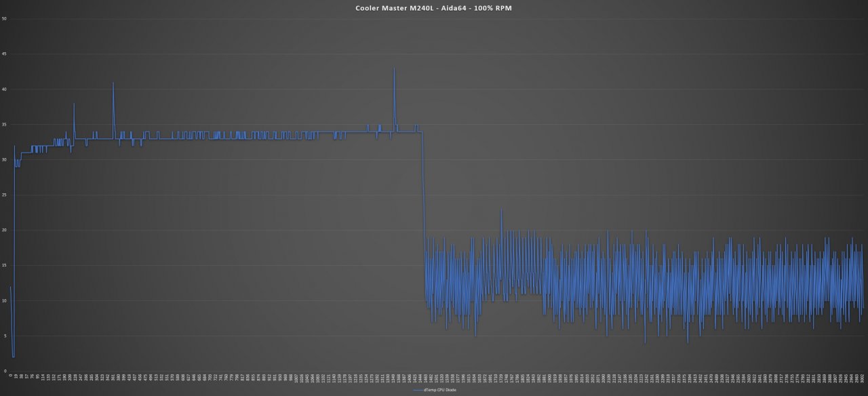
Task: Click the highest spike peak at 43 degrees
Action: click(394, 68)
